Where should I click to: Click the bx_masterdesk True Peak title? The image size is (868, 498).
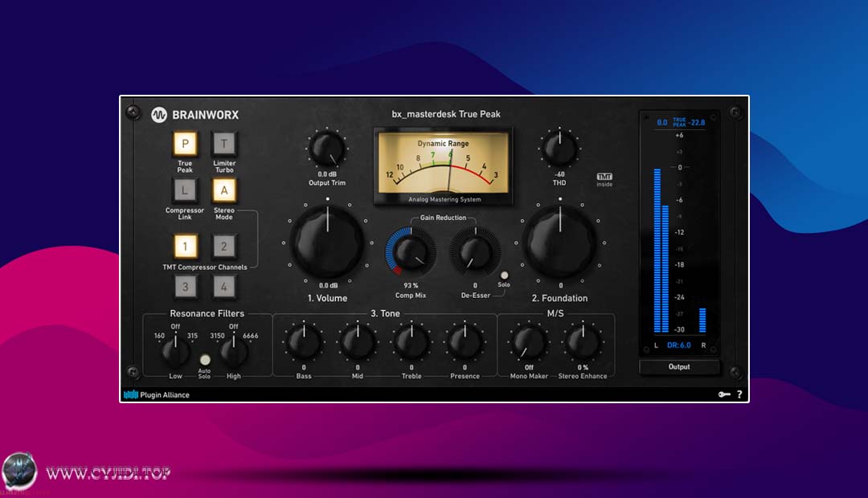point(446,114)
